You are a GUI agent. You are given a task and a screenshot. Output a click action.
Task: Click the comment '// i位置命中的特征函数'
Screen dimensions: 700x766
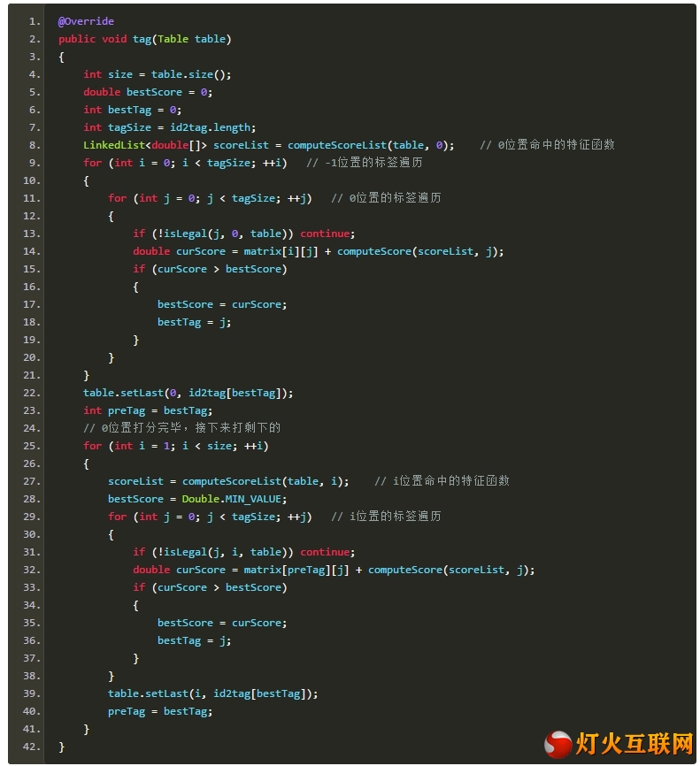[442, 481]
